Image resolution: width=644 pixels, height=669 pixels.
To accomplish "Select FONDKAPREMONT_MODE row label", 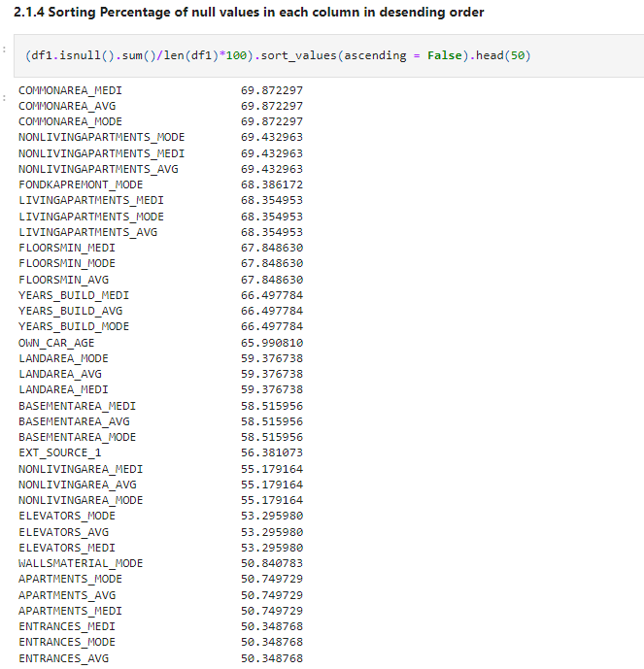I will point(81,184).
